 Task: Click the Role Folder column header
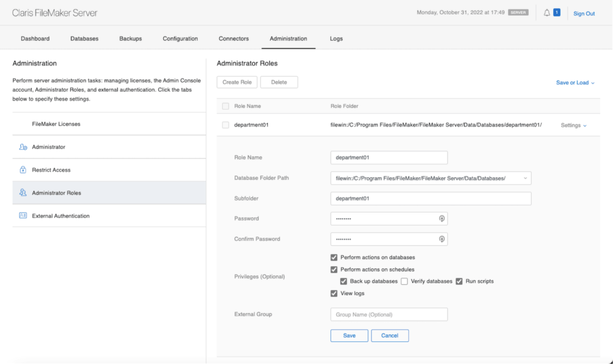click(x=344, y=106)
